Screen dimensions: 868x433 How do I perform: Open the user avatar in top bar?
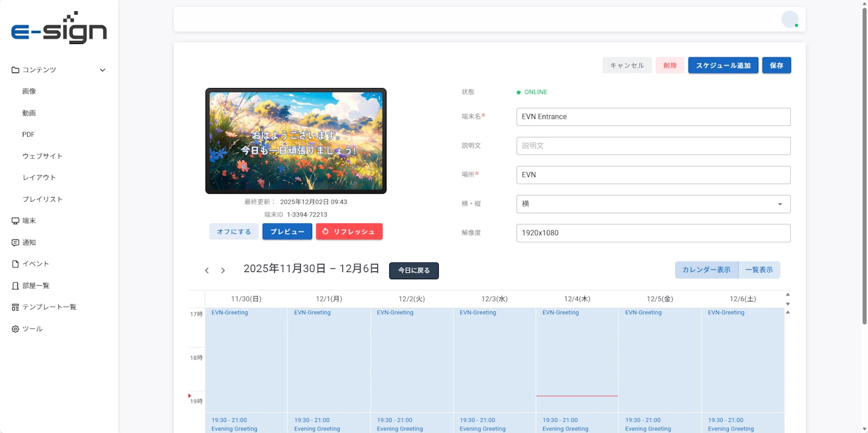pyautogui.click(x=789, y=19)
